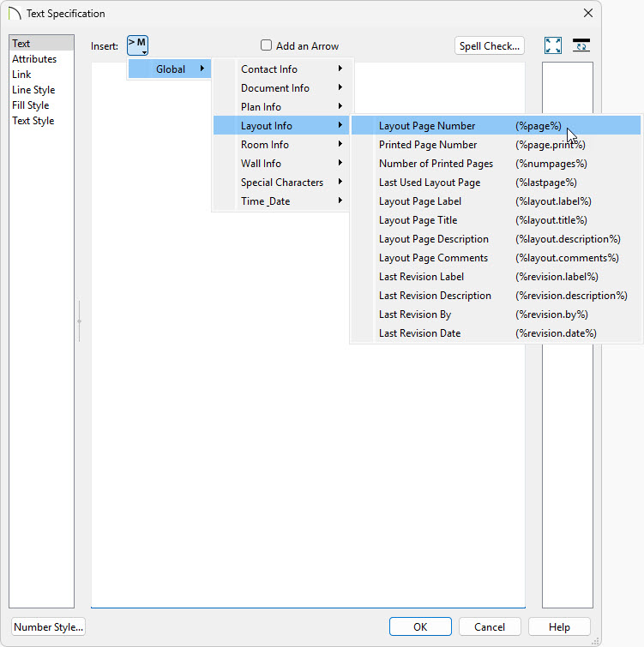Switch to the Attributes panel
This screenshot has height=647, width=644.
[x=34, y=59]
